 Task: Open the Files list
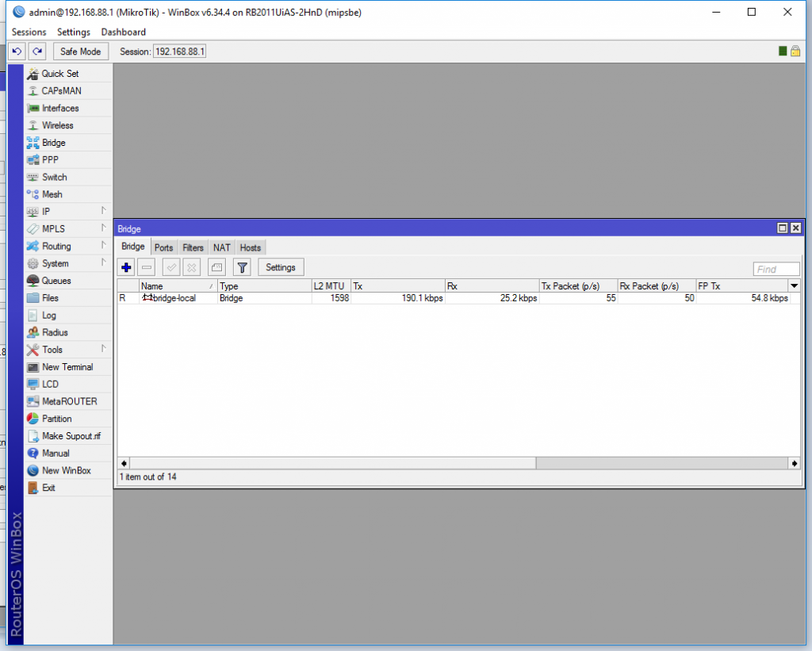pyautogui.click(x=68, y=298)
